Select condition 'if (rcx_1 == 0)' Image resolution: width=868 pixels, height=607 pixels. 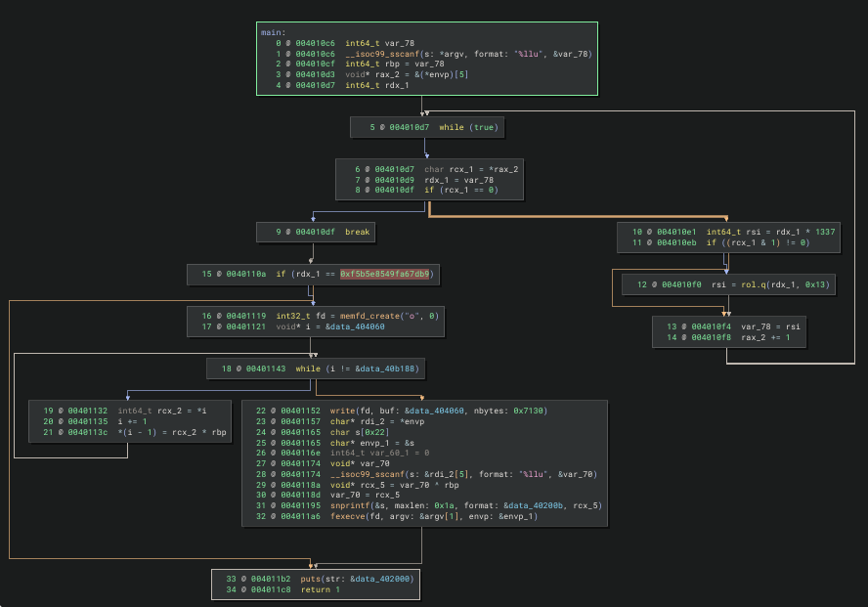(461, 190)
